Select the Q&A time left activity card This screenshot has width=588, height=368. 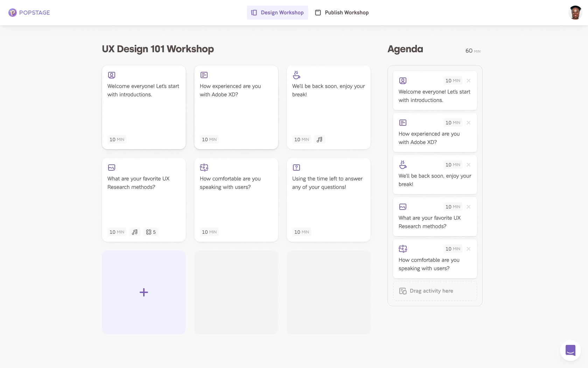[328, 200]
